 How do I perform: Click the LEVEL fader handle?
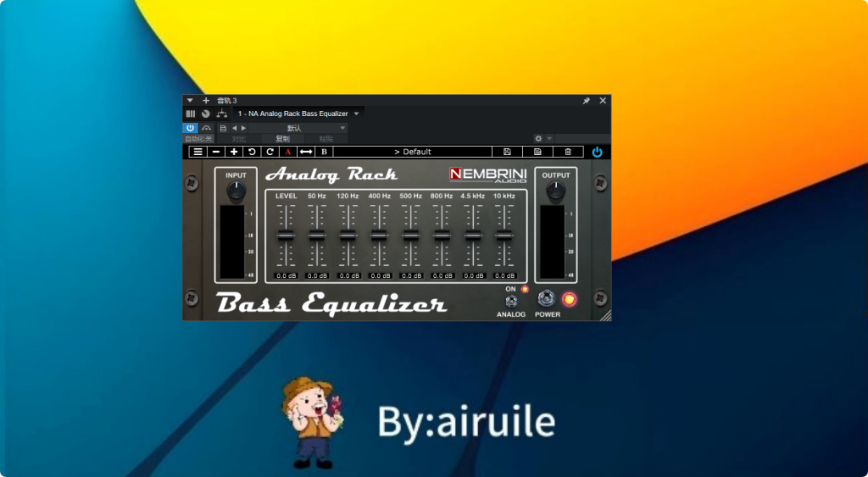click(x=286, y=236)
